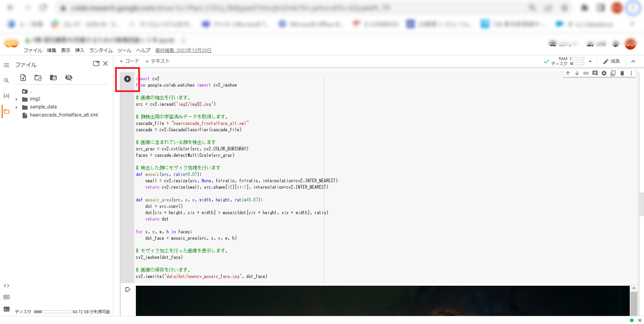
Task: Toggle hidden files visibility
Action: click(69, 78)
